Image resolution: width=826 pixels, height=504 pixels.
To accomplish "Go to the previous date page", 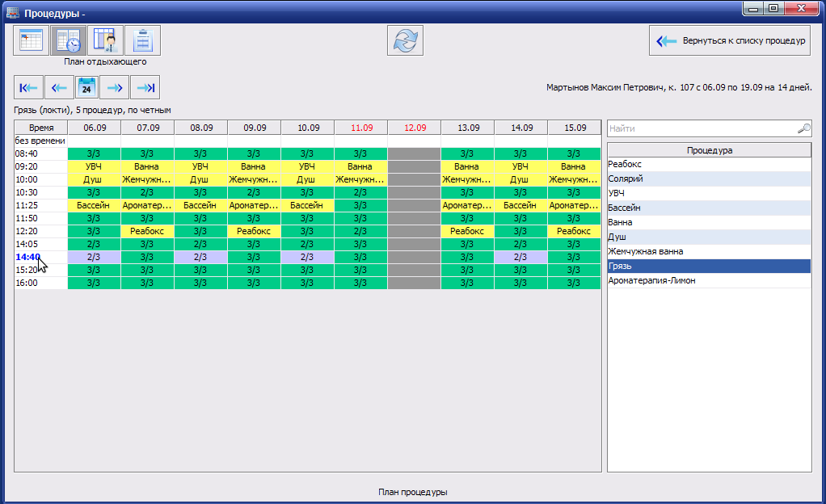I will point(59,87).
